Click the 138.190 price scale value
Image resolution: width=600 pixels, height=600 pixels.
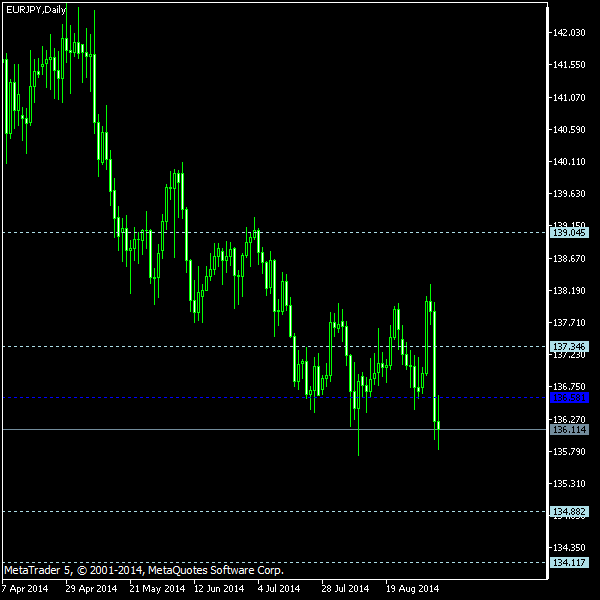[x=569, y=291]
